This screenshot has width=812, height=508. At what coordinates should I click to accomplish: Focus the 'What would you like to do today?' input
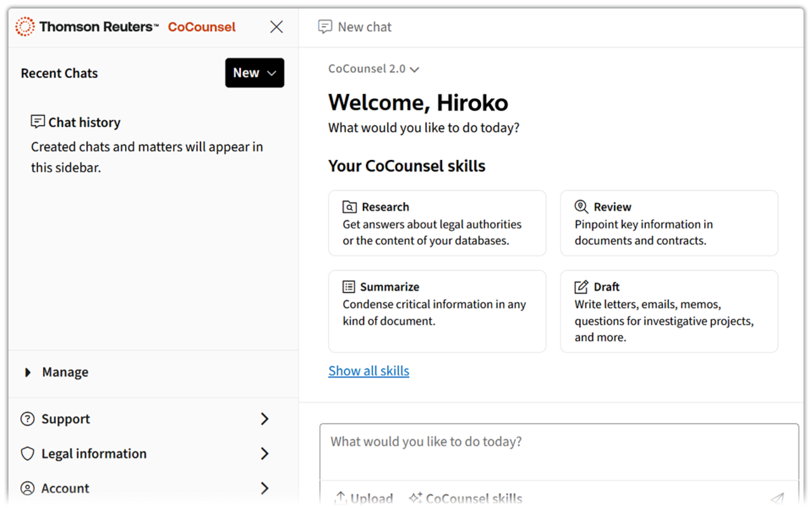pyautogui.click(x=560, y=452)
